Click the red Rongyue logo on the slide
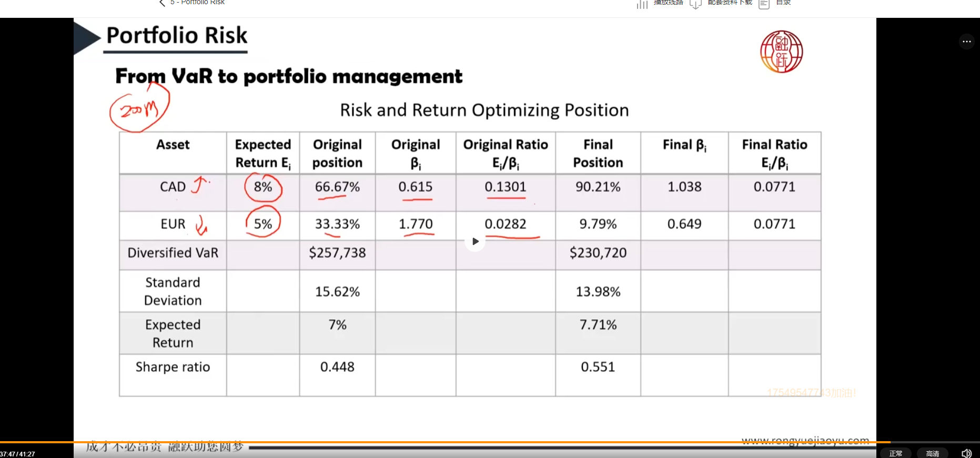This screenshot has height=458, width=980. [x=781, y=52]
